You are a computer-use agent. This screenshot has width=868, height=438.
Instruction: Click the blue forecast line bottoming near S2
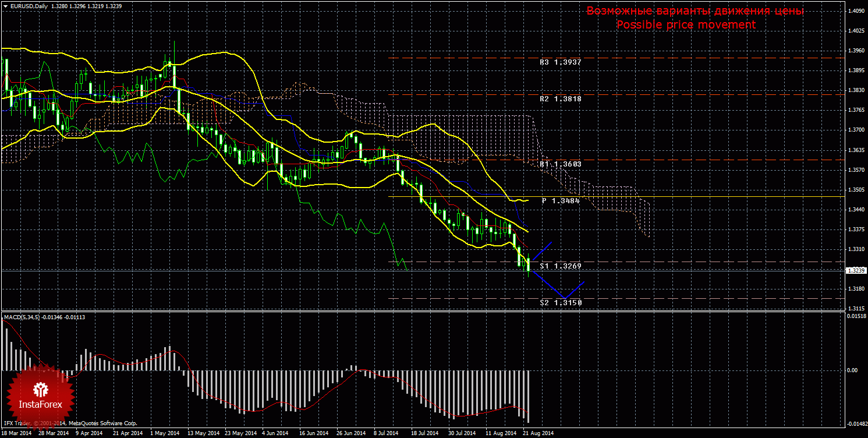[x=564, y=296]
